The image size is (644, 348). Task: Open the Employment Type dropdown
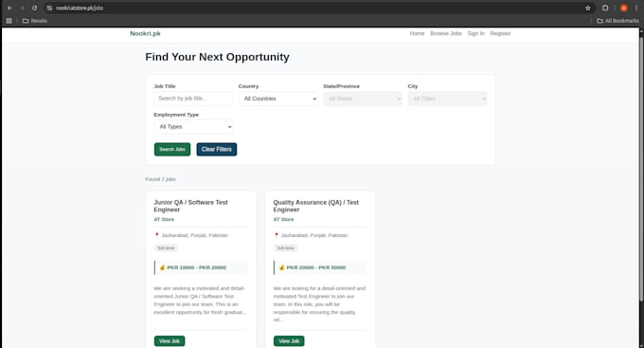pos(193,127)
